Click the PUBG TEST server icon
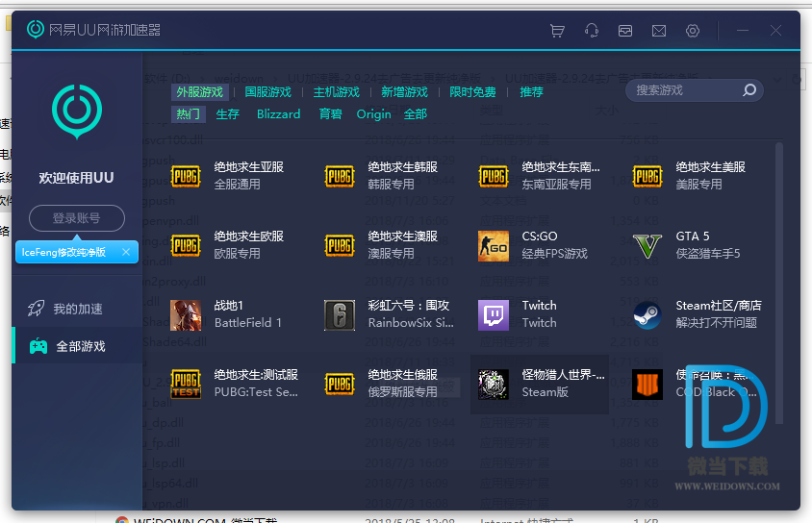This screenshot has width=812, height=523. 186,384
